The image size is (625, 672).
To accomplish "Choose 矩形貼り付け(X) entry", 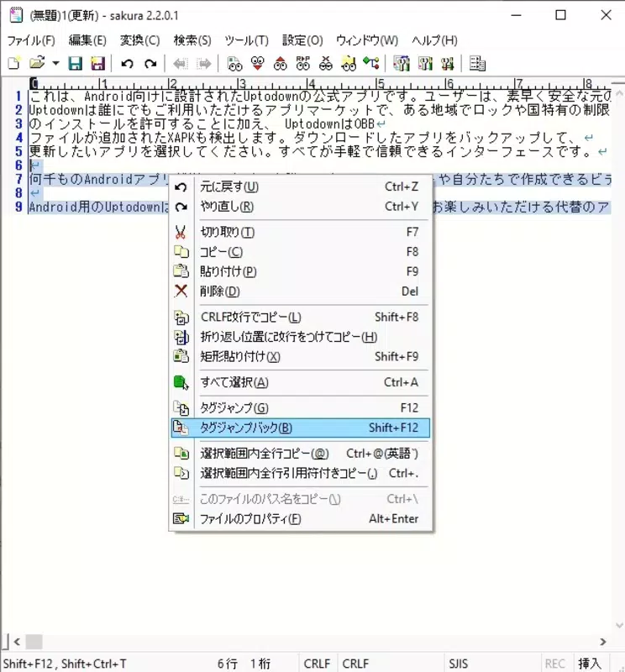I will pos(300,356).
